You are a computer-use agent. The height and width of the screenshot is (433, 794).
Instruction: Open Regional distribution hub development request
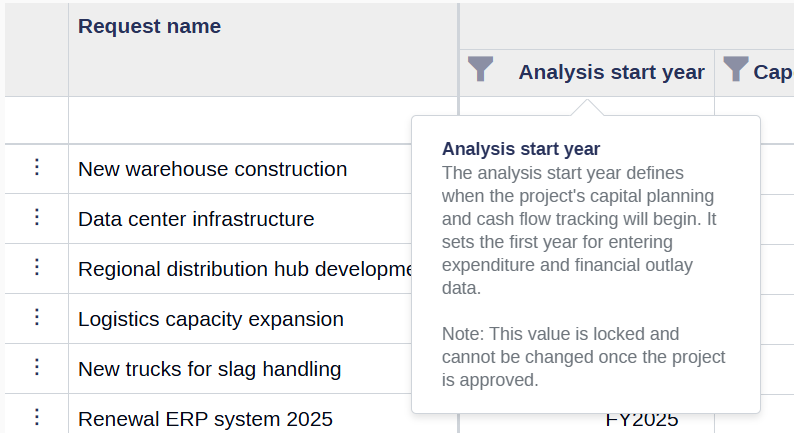(x=245, y=269)
